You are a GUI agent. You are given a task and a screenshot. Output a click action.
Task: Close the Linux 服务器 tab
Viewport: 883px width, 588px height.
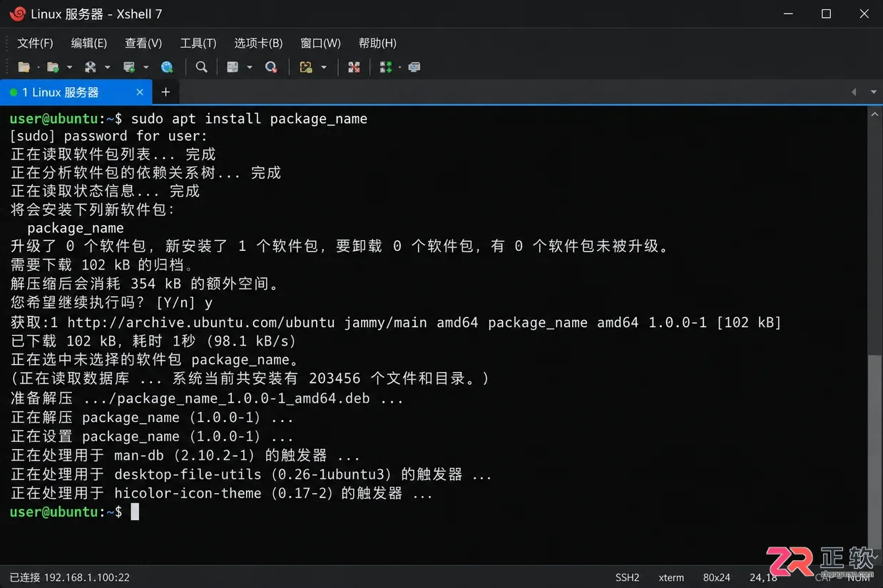point(140,93)
